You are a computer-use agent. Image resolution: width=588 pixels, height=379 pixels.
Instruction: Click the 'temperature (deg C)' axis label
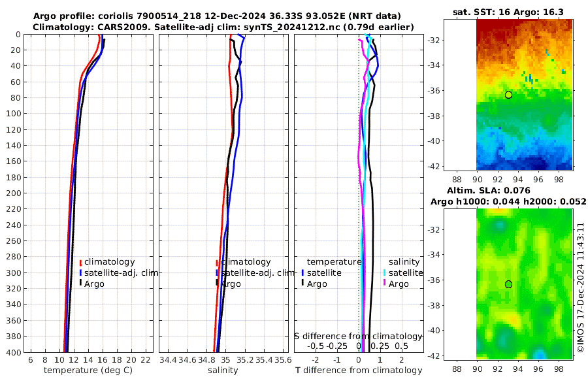point(88,371)
